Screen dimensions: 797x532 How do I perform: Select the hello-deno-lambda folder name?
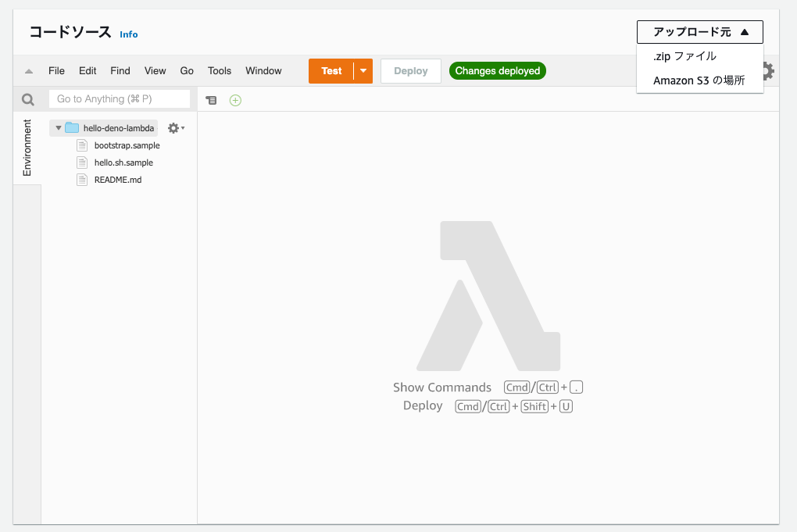(119, 128)
